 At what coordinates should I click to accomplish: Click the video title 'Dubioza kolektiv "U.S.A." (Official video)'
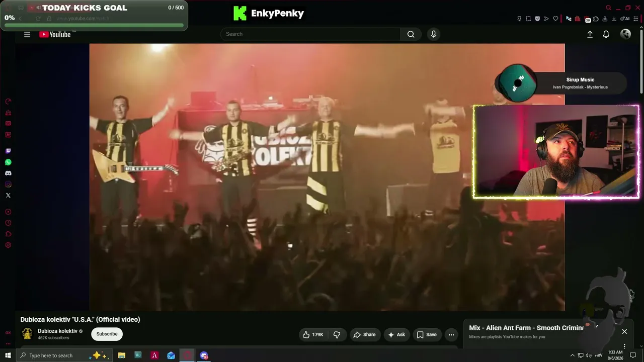point(80,319)
